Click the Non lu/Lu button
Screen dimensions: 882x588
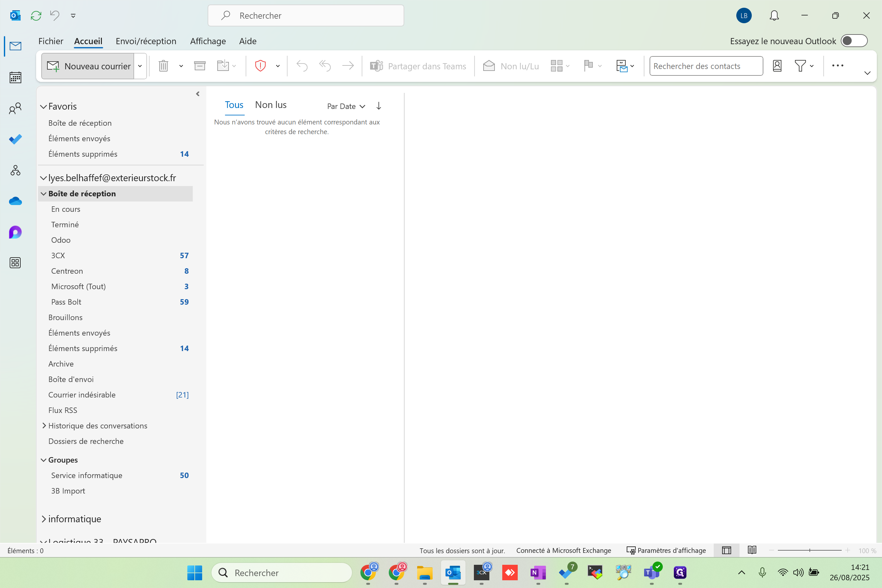click(511, 66)
